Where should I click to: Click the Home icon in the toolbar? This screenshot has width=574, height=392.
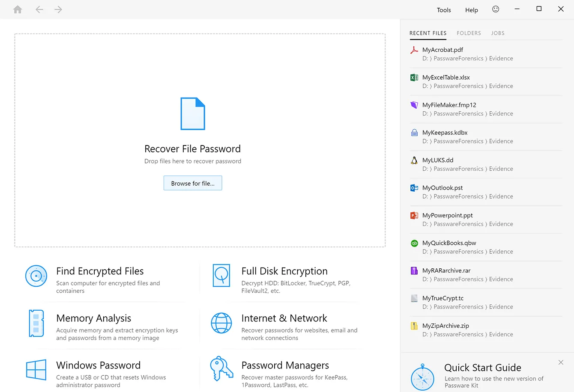[18, 9]
